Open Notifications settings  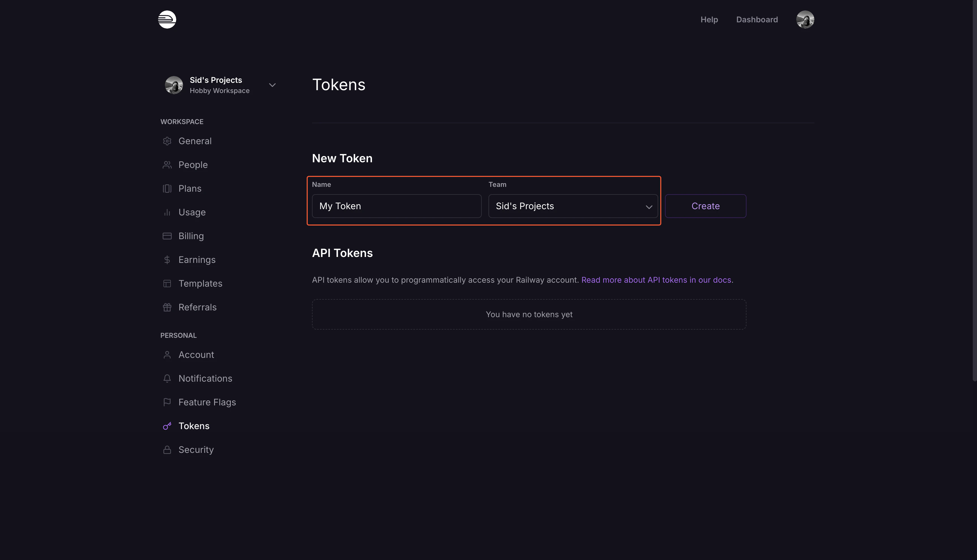click(205, 379)
